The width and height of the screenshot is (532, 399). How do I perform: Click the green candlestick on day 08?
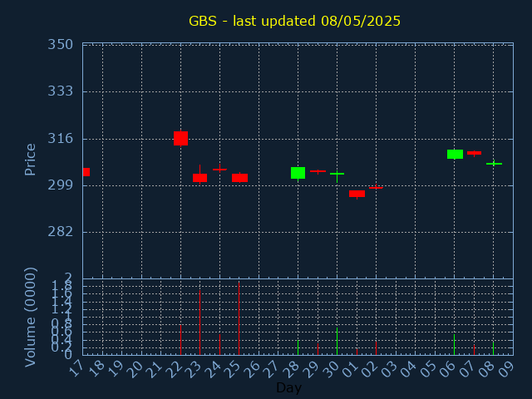click(494, 164)
